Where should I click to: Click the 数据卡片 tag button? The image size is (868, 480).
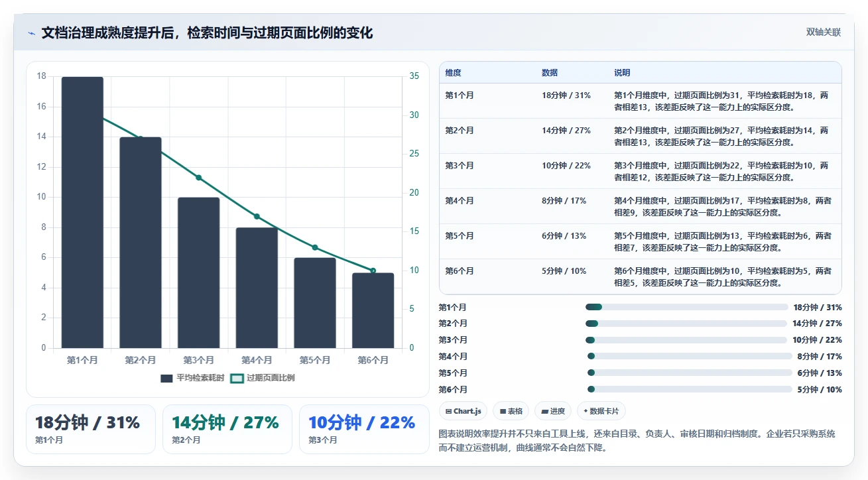pos(601,411)
